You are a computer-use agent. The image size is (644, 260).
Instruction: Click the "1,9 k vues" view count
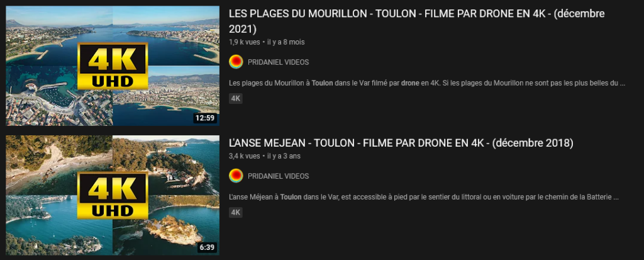coord(245,42)
